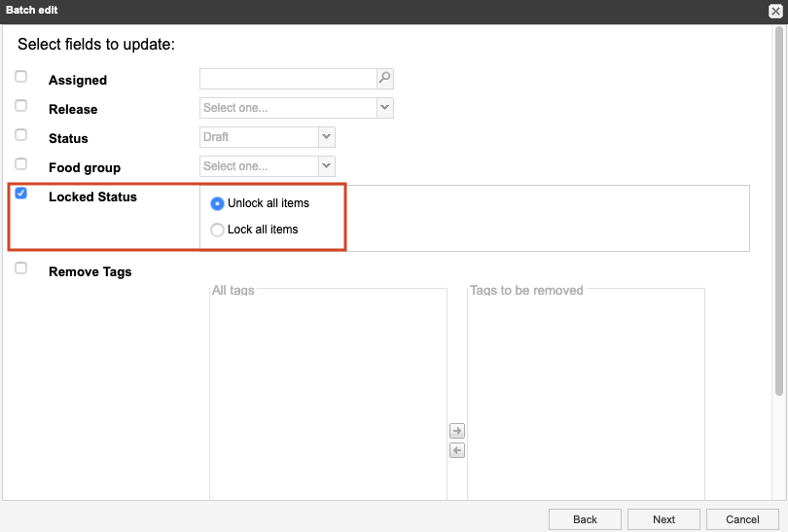
Task: Click the Assigned text input field
Action: click(x=288, y=79)
